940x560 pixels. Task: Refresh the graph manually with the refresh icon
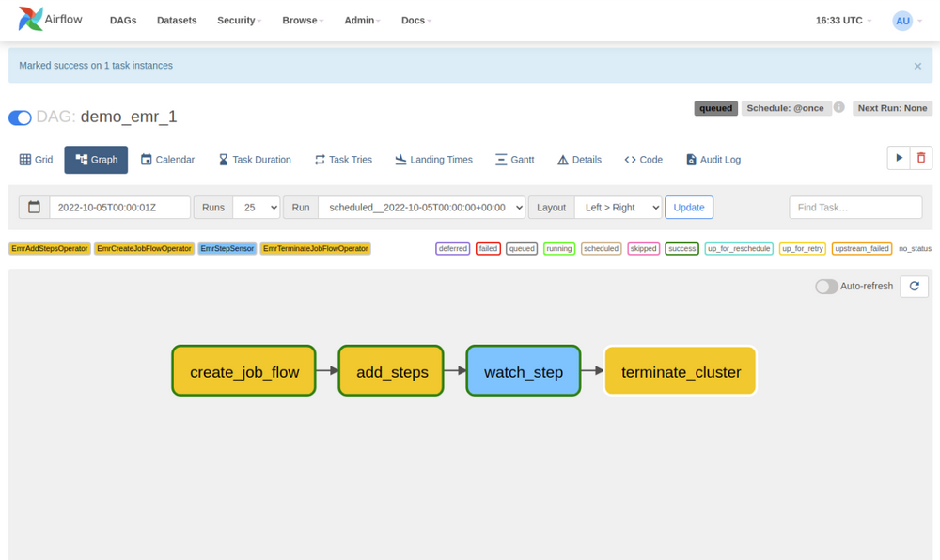click(913, 286)
